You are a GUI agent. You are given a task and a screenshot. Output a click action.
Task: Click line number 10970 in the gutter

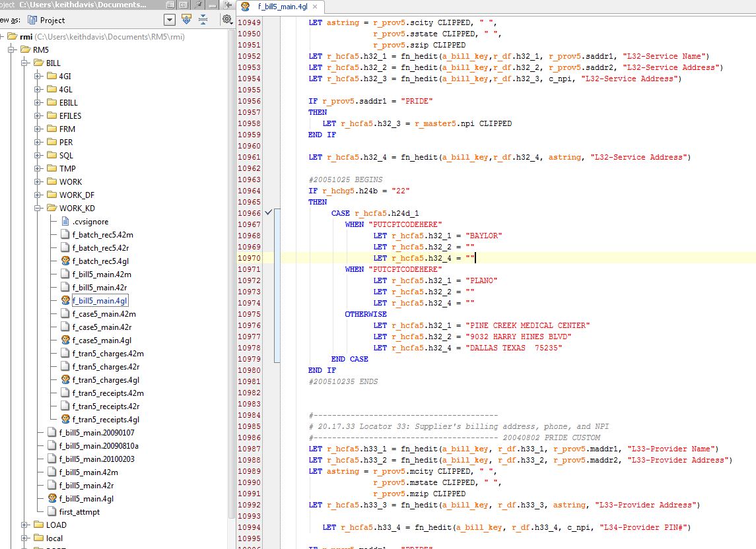point(249,258)
